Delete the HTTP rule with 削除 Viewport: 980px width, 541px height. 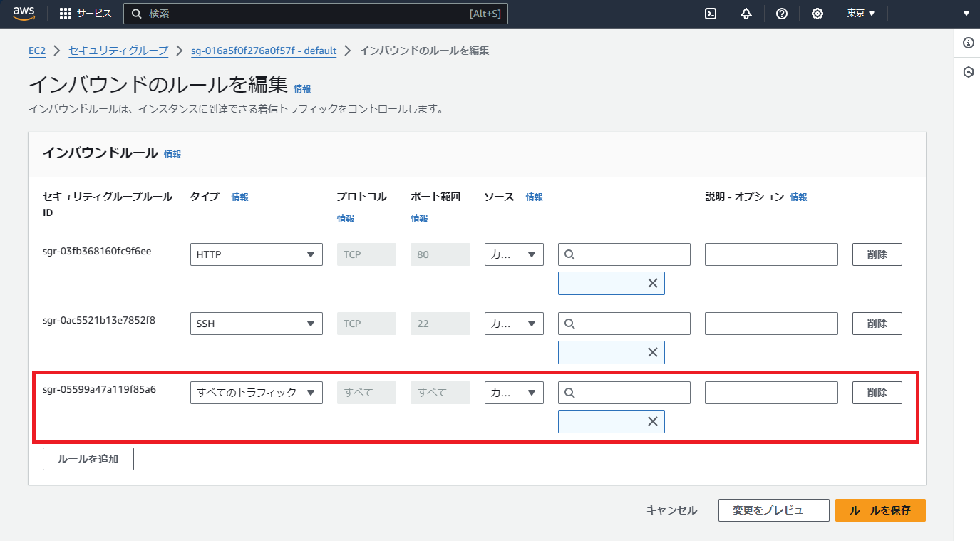pyautogui.click(x=877, y=254)
